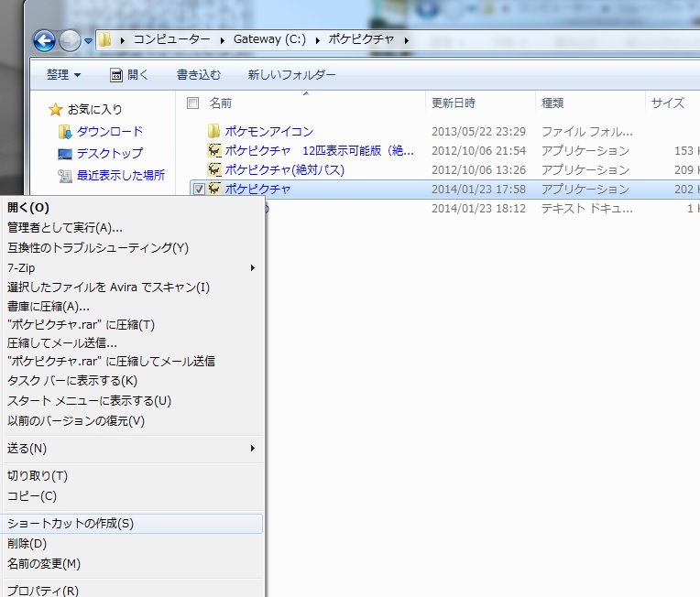Click the デスクトップ monitor icon
This screenshot has width=700, height=597.
[65, 154]
